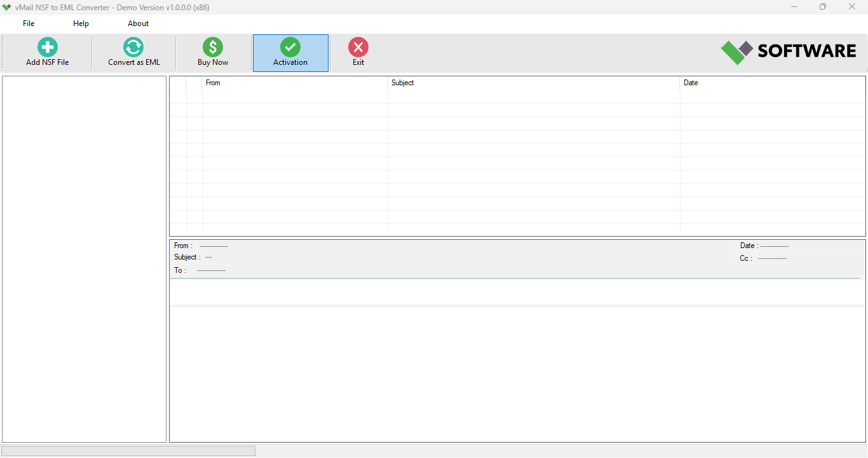Click the bottom status scrollbar

point(127,450)
